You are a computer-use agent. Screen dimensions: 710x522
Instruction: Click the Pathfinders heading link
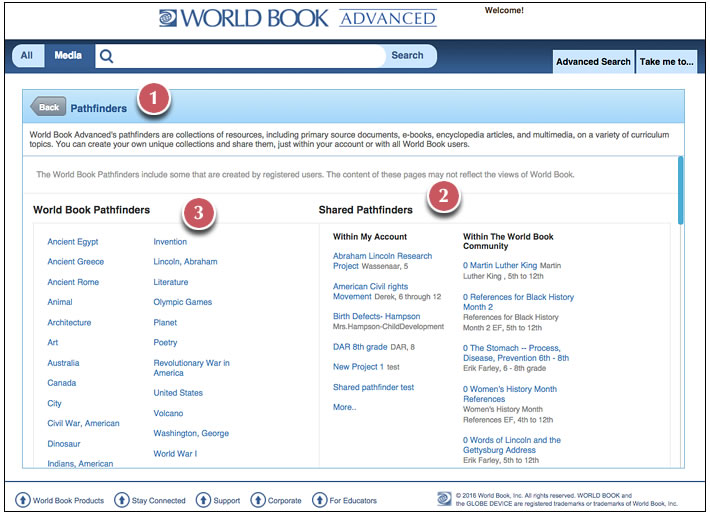coord(99,108)
